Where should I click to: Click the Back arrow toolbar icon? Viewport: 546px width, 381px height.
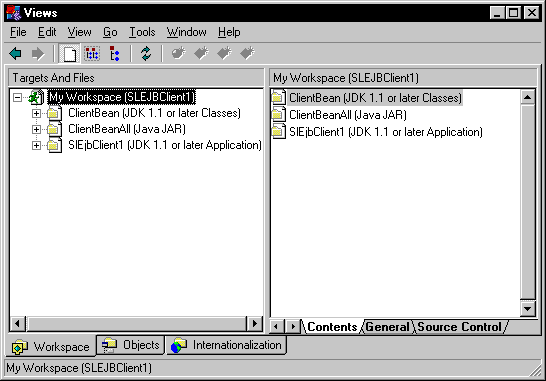pyautogui.click(x=16, y=54)
